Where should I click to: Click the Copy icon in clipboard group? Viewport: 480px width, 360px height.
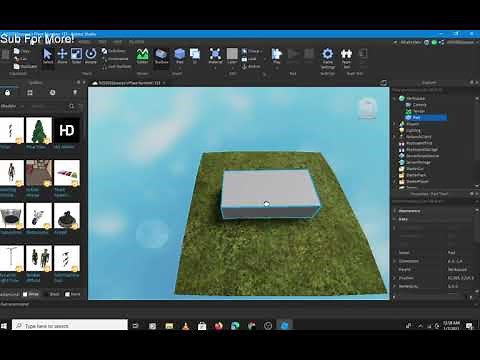pos(17,51)
